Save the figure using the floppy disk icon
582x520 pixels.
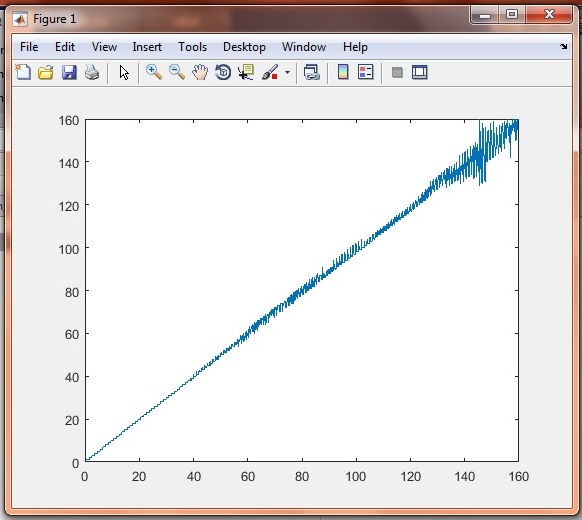pos(69,72)
